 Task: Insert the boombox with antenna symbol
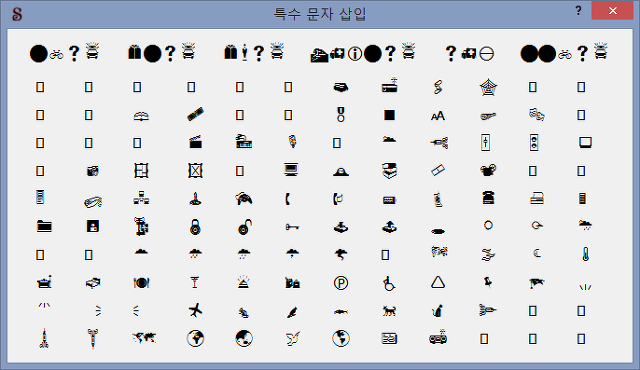pyautogui.click(x=438, y=337)
